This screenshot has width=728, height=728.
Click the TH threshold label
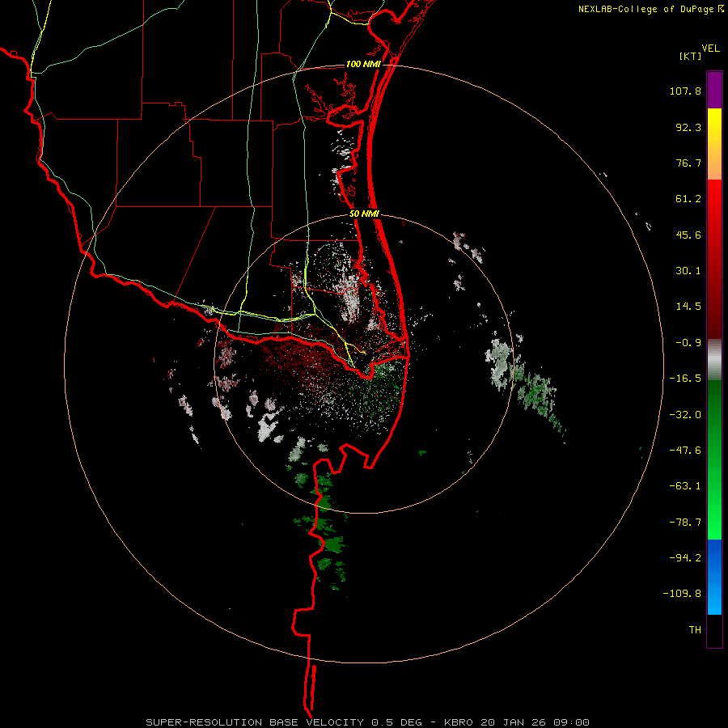pyautogui.click(x=695, y=630)
